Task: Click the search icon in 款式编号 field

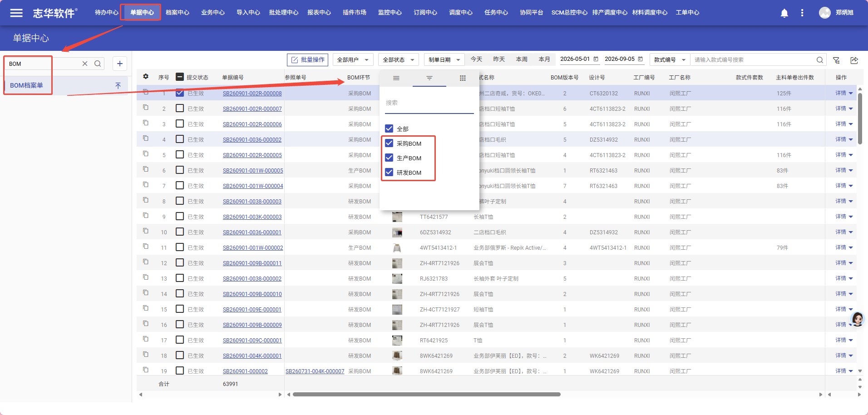Action: tap(819, 60)
